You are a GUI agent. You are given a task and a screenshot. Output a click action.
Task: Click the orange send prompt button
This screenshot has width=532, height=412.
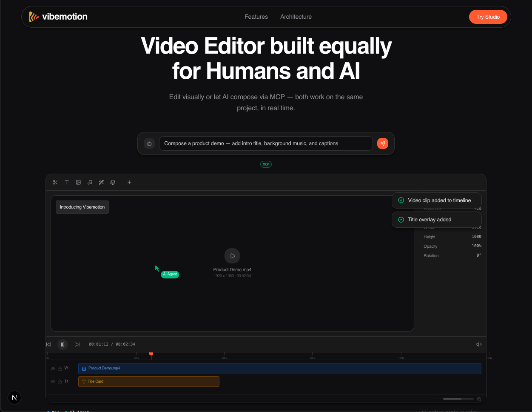point(382,143)
